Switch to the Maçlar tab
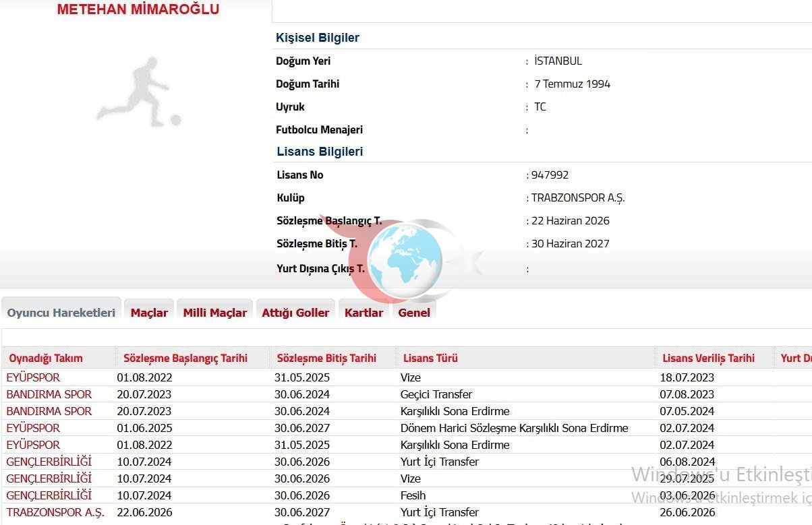 coord(149,313)
